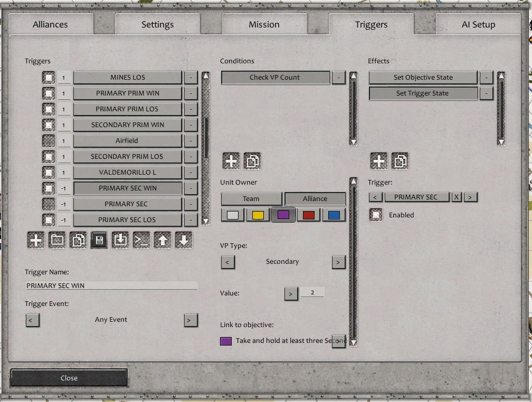Duplicate condition using copy icon under Conditions
This screenshot has height=402, width=532.
click(x=252, y=161)
